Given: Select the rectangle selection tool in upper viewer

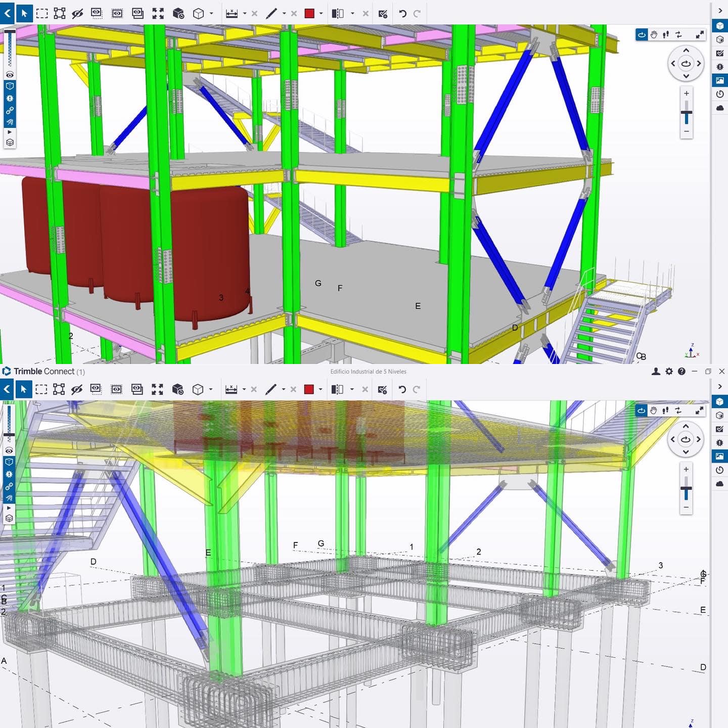Looking at the screenshot, I should (x=42, y=14).
